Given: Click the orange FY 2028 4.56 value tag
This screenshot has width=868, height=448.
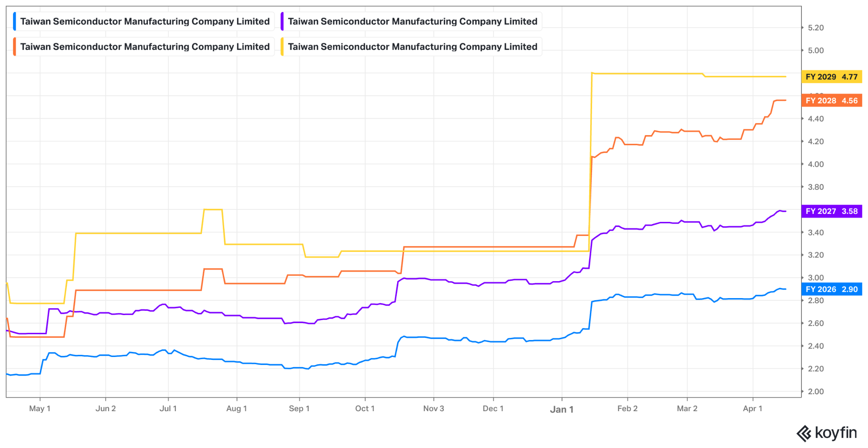Looking at the screenshot, I should [x=832, y=100].
